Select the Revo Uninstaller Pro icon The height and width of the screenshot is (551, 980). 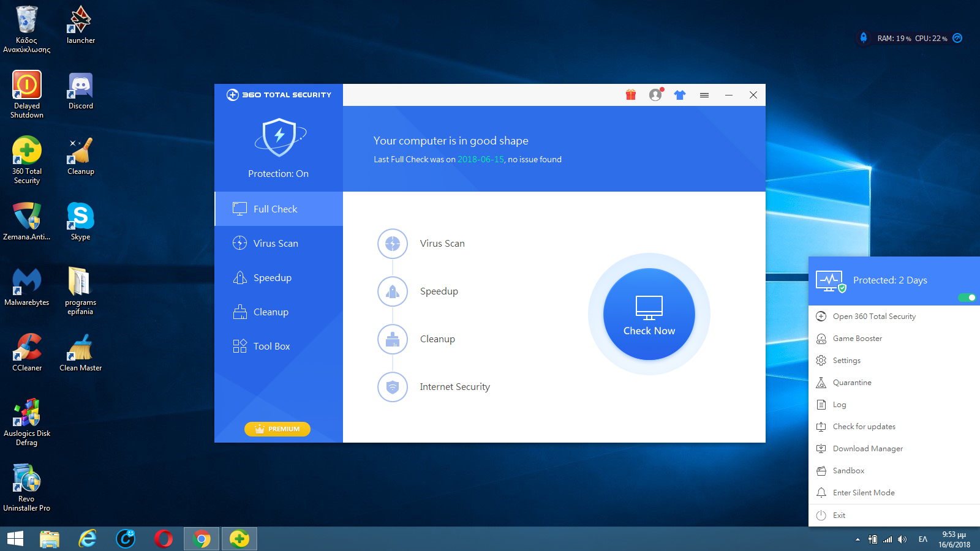tap(27, 488)
